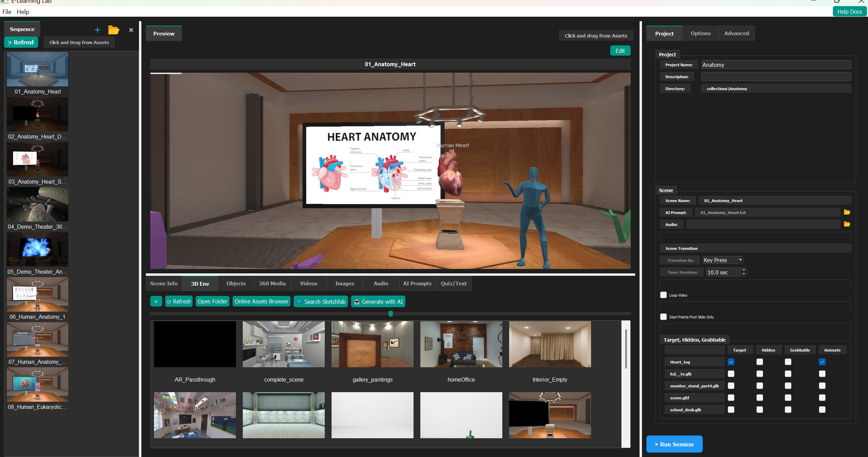Enable the Loop Video checkbox
The width and height of the screenshot is (868, 457).
coord(663,295)
